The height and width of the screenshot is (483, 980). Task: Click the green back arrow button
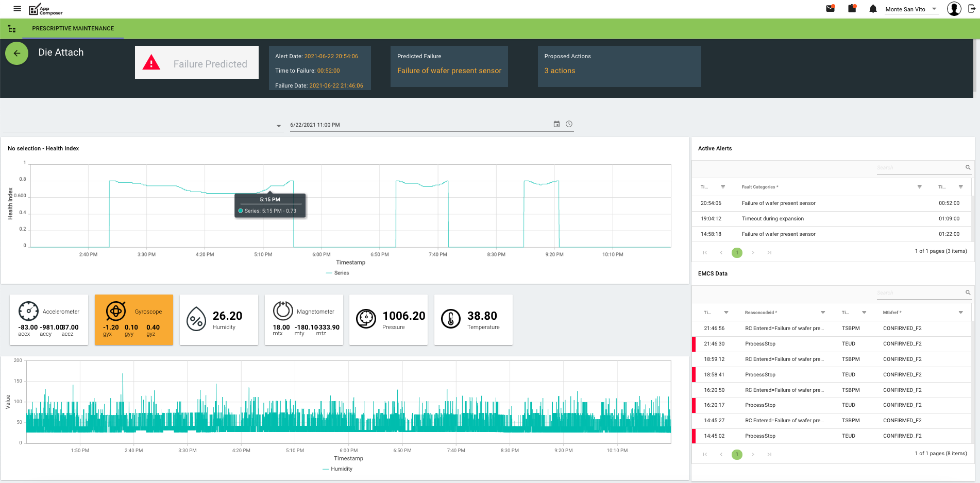coord(17,53)
